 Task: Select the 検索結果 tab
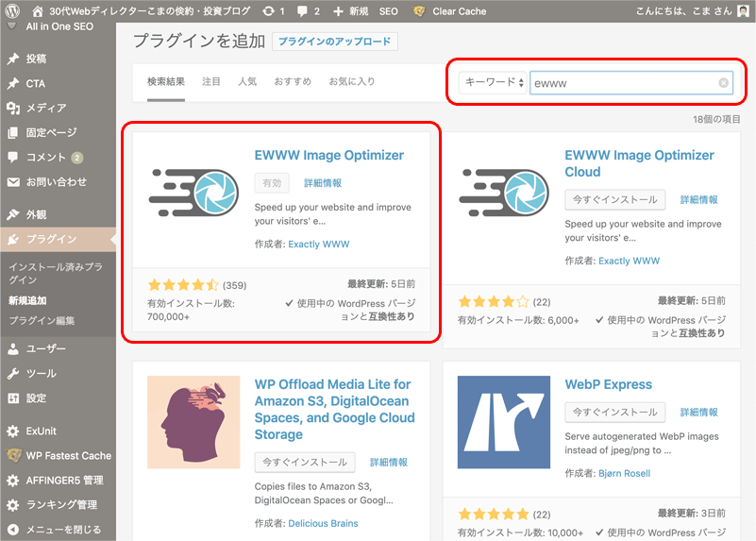166,81
